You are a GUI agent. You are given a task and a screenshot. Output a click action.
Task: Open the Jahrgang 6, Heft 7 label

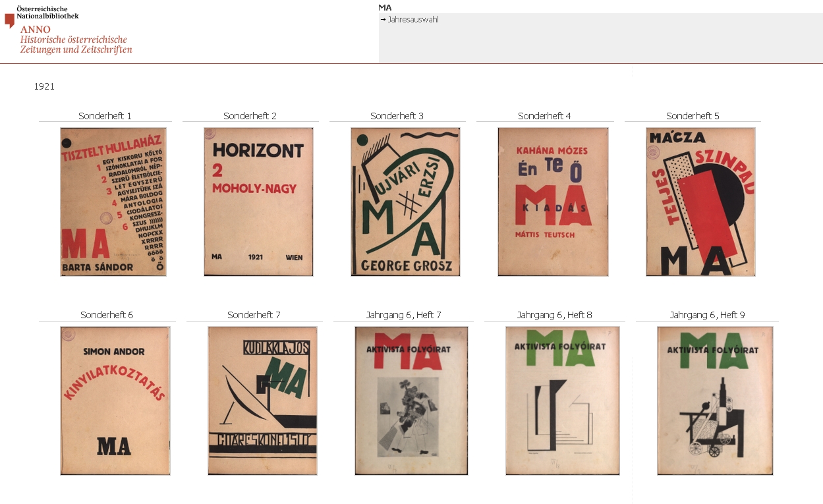[403, 315]
